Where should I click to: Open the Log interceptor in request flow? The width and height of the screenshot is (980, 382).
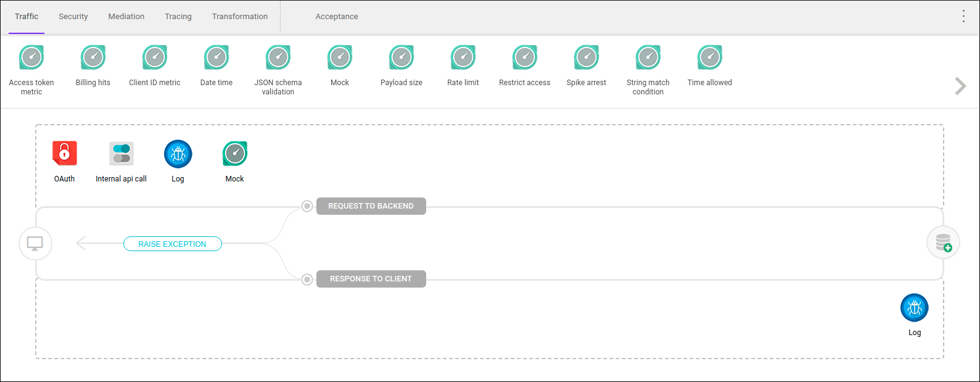point(178,154)
